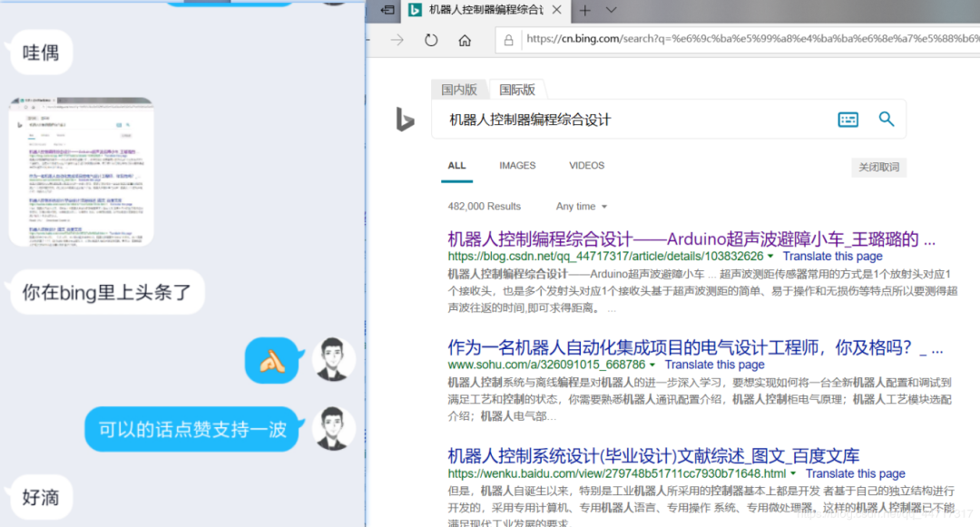Expand dropdown arrow beside sohu.com URL
The image size is (980, 527).
coord(652,365)
